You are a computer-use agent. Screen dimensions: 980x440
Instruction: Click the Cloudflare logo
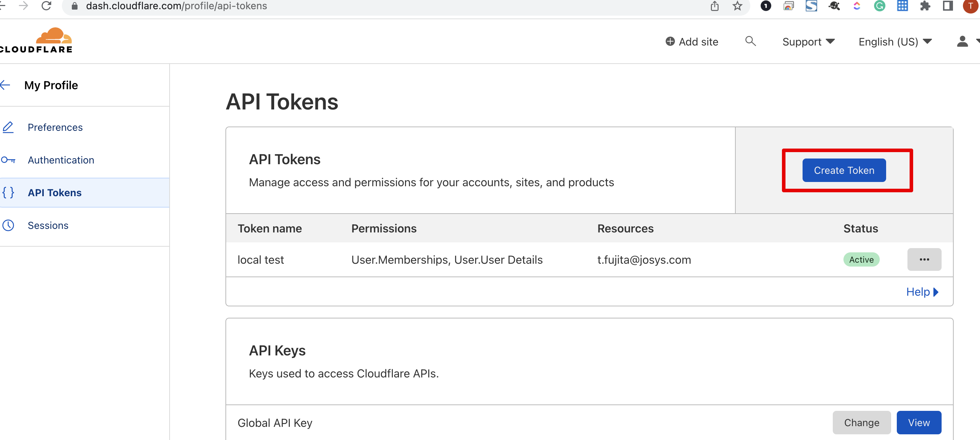click(x=36, y=40)
